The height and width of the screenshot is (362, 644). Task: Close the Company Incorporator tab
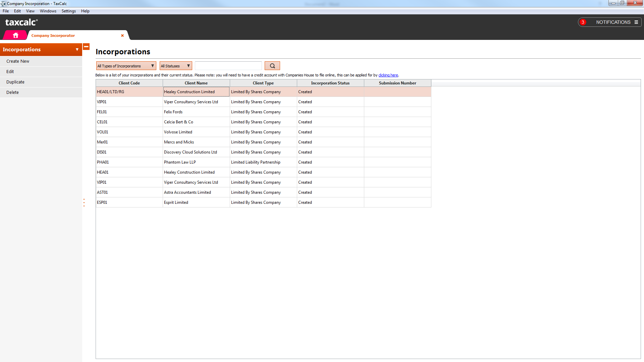click(122, 36)
